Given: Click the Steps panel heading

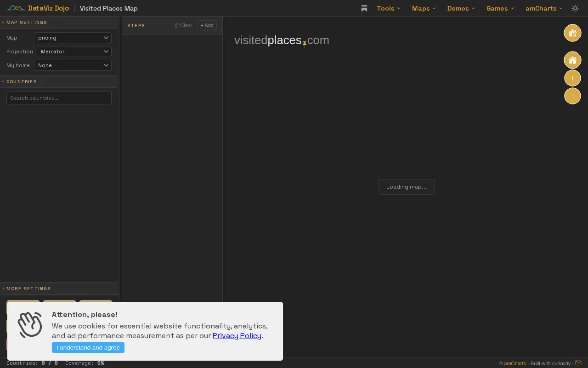Looking at the screenshot, I should [x=136, y=25].
